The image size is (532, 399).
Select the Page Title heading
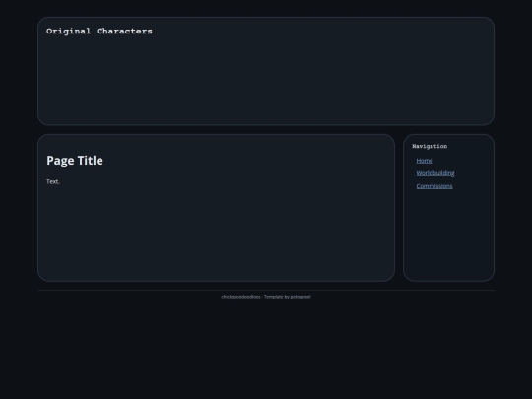[x=75, y=161]
